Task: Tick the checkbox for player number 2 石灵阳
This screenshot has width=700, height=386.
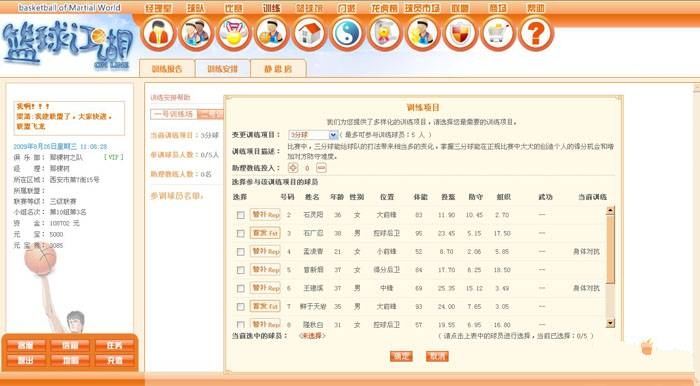Action: tap(241, 215)
